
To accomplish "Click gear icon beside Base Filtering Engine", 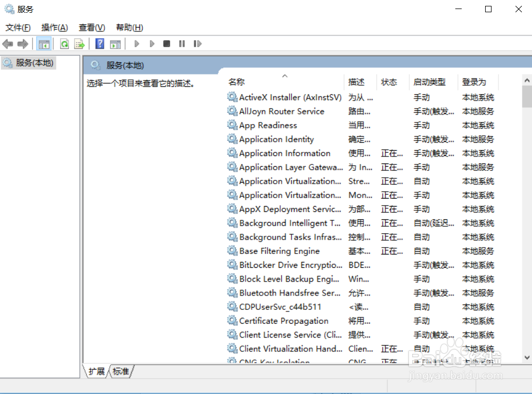I will (232, 251).
